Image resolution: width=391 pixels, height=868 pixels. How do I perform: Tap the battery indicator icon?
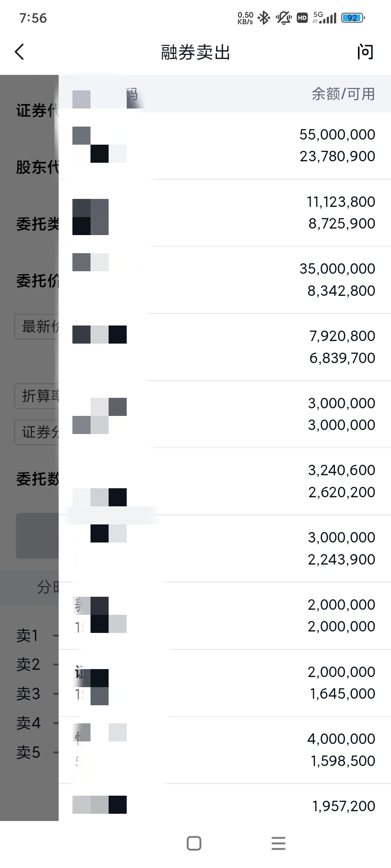coord(353,18)
